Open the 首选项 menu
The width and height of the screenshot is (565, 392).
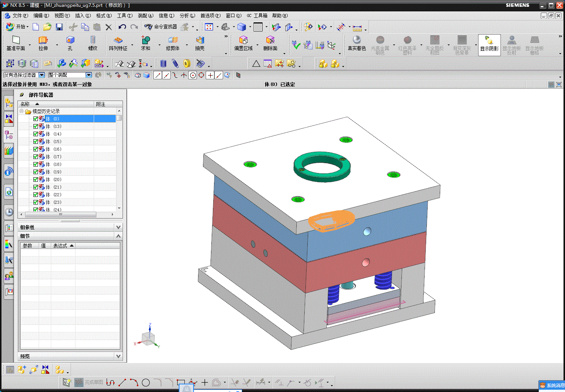[x=210, y=16]
